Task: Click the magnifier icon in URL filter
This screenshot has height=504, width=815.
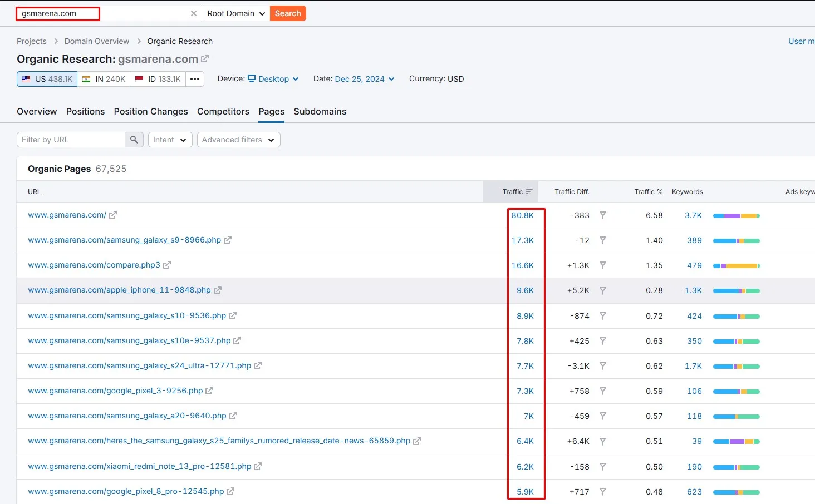Action: coord(134,140)
